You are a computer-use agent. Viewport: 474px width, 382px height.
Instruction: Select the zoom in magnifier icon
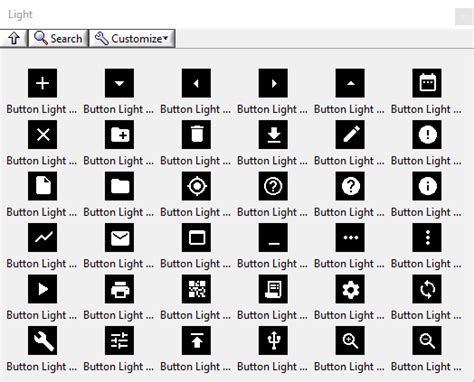click(350, 340)
